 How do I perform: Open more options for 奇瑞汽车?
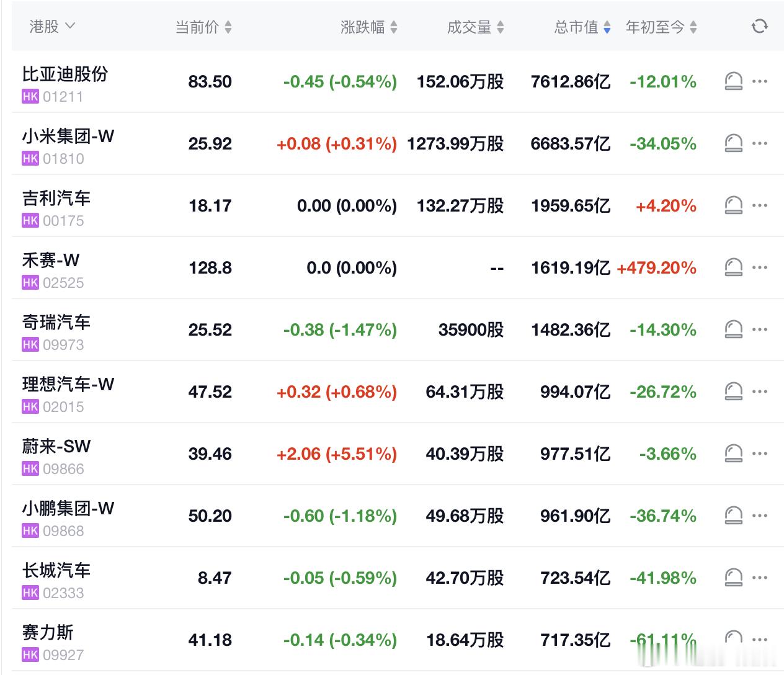(760, 329)
